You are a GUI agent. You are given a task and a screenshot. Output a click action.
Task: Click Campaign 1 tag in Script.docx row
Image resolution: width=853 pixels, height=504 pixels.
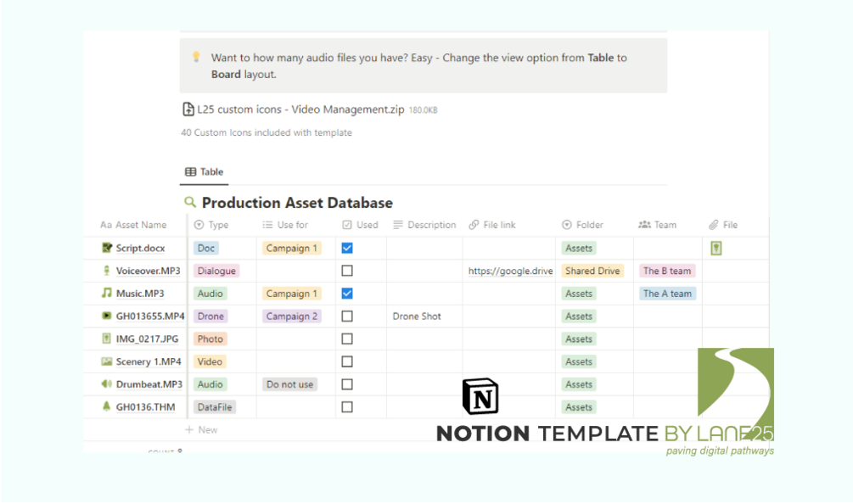click(x=292, y=248)
